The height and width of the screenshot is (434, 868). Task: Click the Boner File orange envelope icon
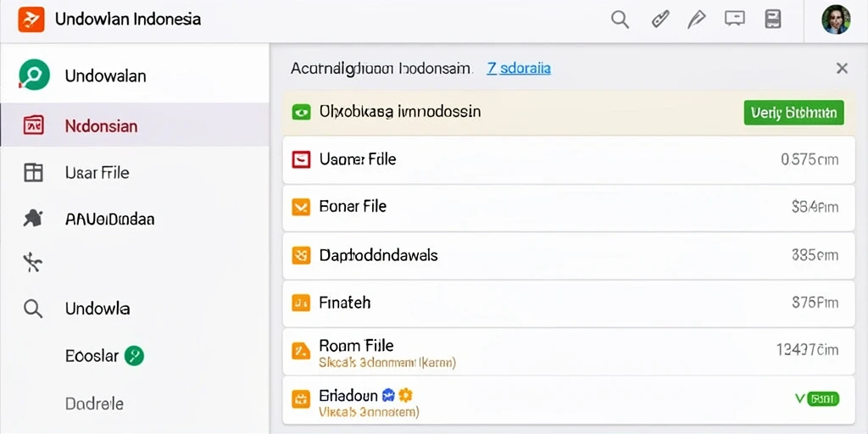click(301, 207)
